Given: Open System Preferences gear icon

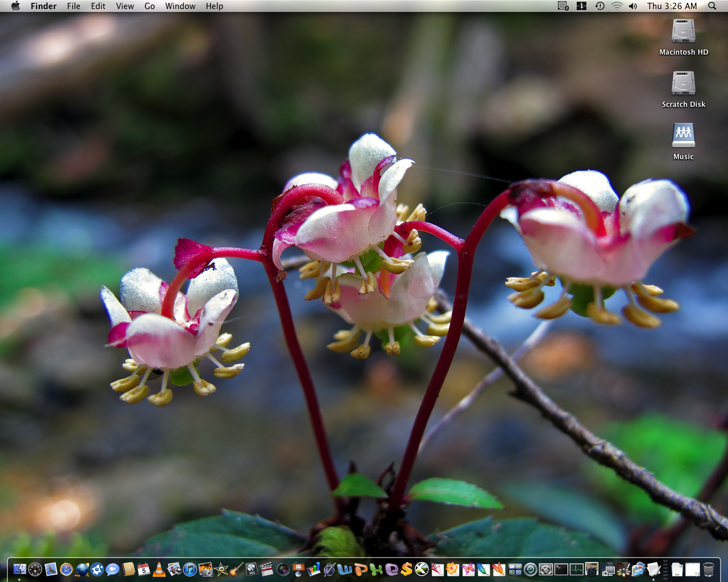Looking at the screenshot, I should tap(545, 569).
